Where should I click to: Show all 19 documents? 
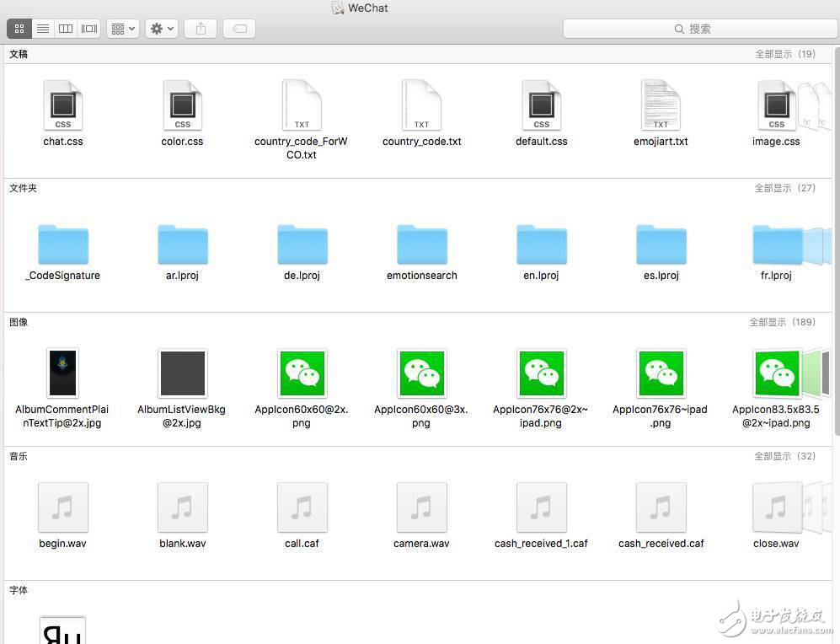(x=784, y=54)
